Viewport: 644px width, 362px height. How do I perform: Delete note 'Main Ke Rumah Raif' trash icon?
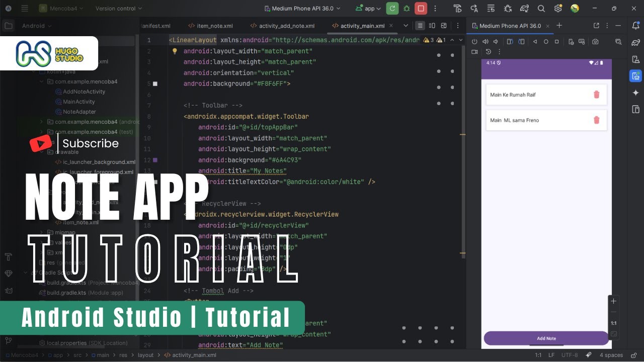coord(597,95)
